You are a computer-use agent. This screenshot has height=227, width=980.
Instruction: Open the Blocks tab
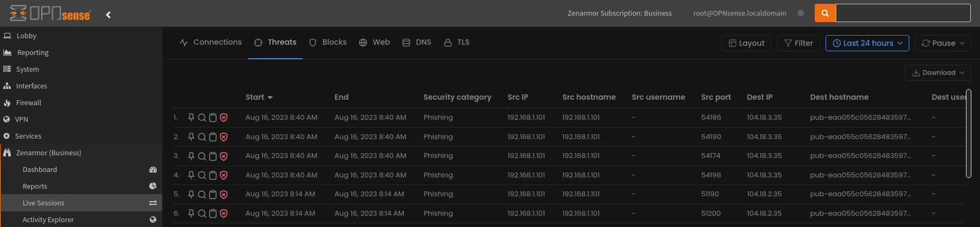click(328, 42)
